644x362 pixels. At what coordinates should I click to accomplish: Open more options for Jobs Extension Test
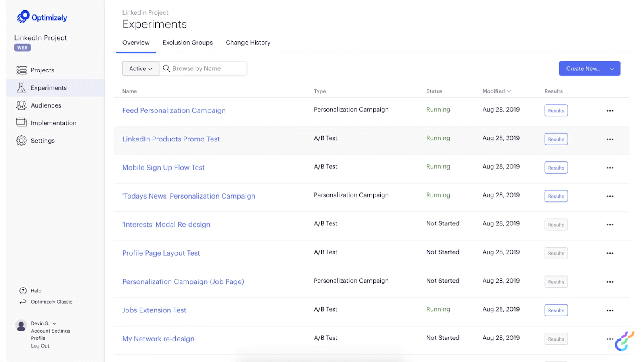click(x=610, y=311)
